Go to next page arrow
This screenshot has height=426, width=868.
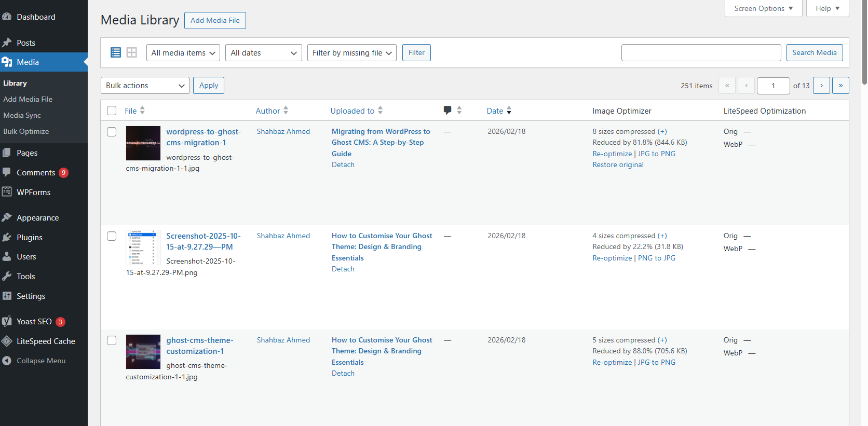pos(821,86)
